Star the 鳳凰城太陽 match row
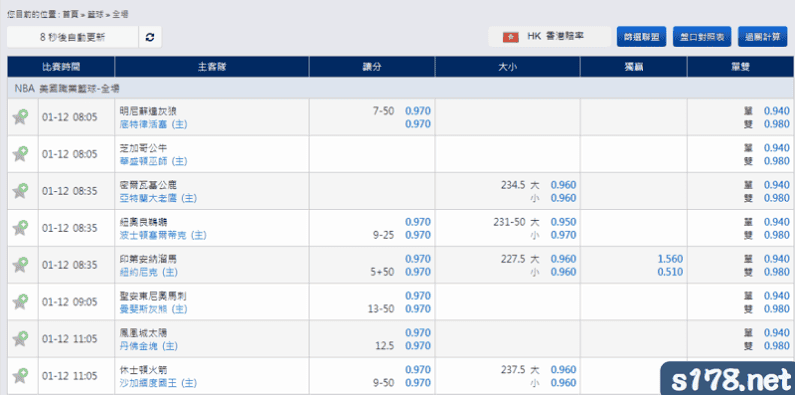This screenshot has width=795, height=395. (20, 339)
